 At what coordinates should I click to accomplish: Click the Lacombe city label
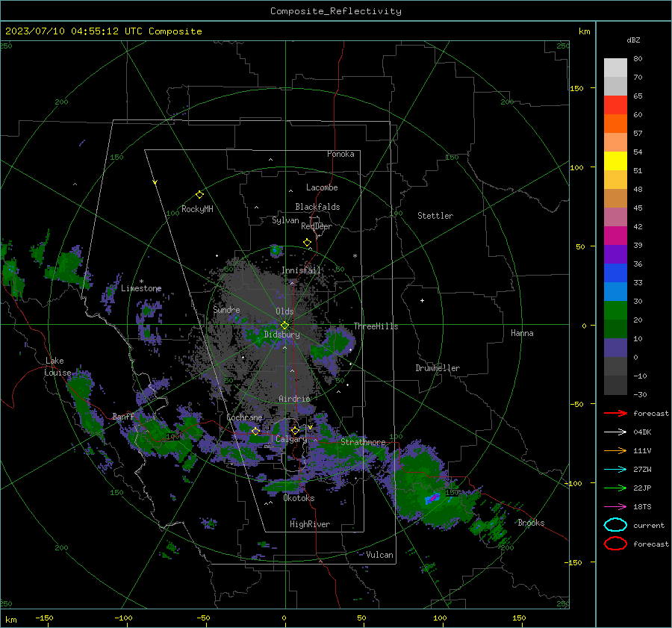tap(322, 187)
